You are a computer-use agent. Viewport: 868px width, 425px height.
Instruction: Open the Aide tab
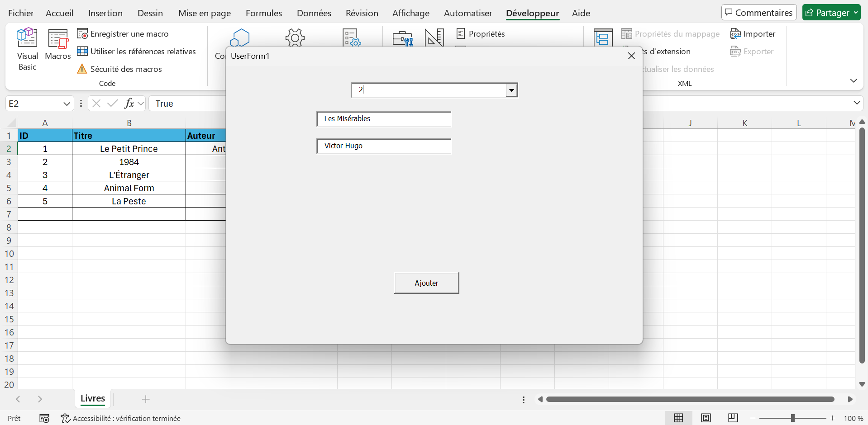point(581,13)
